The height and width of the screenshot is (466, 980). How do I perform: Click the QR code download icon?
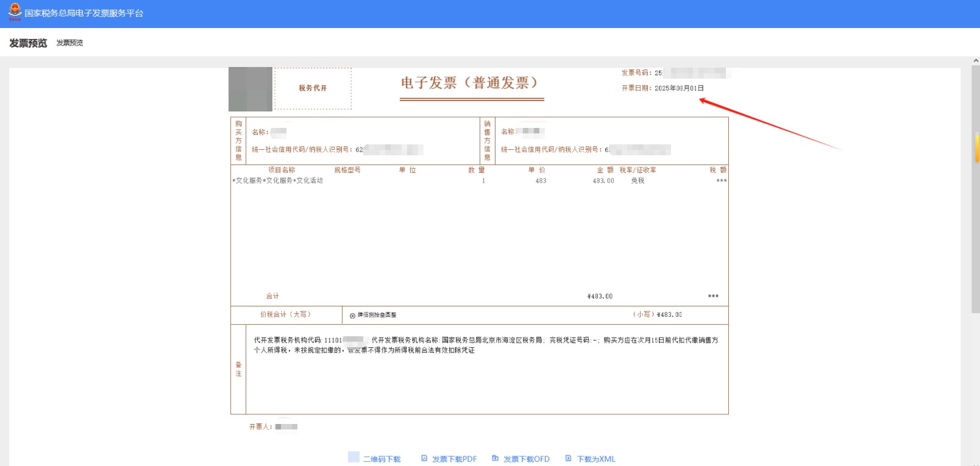353,457
